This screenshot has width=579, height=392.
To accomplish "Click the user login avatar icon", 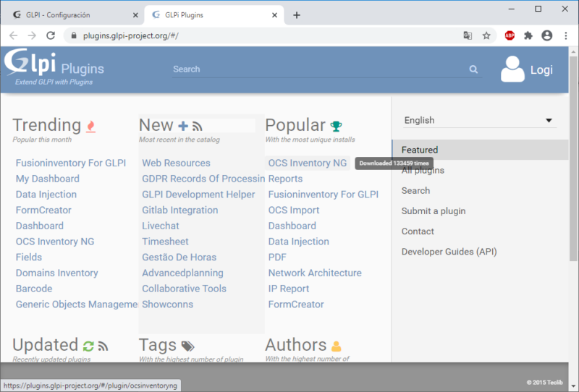I will point(512,69).
